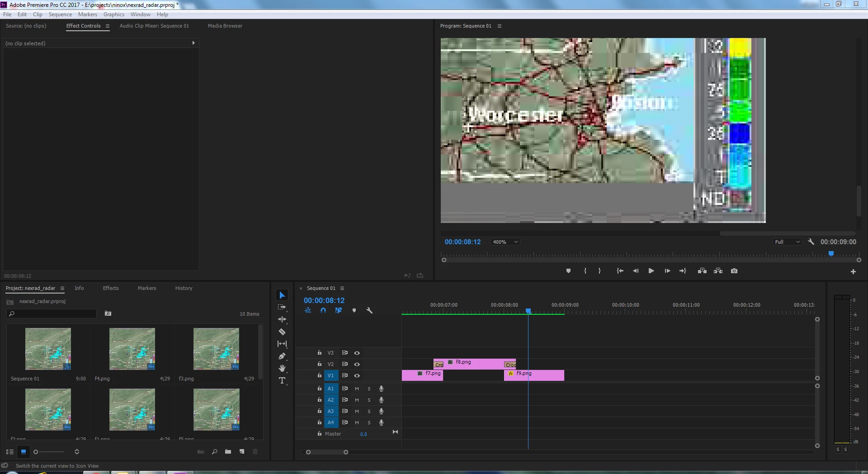Select the Ripple Edit tool
868x474 pixels.
[282, 319]
